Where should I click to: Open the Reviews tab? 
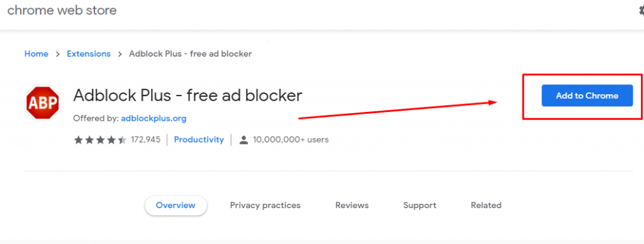pos(352,206)
